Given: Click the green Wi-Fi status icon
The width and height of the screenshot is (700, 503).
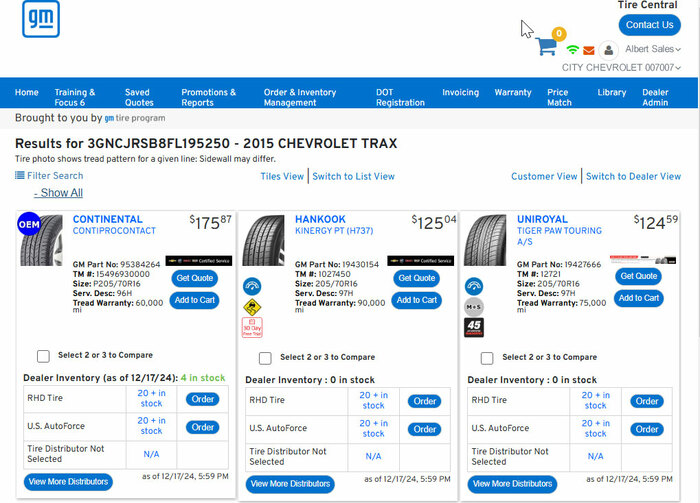Looking at the screenshot, I should pyautogui.click(x=573, y=49).
